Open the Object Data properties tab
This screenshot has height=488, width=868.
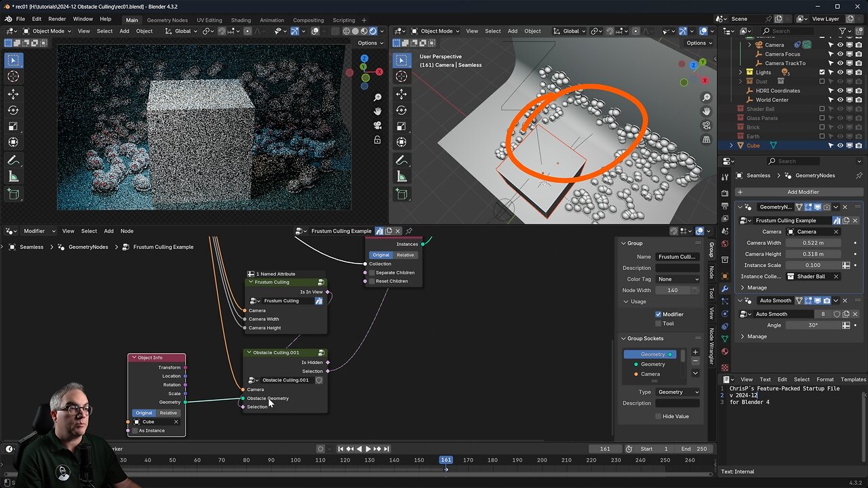point(725,338)
